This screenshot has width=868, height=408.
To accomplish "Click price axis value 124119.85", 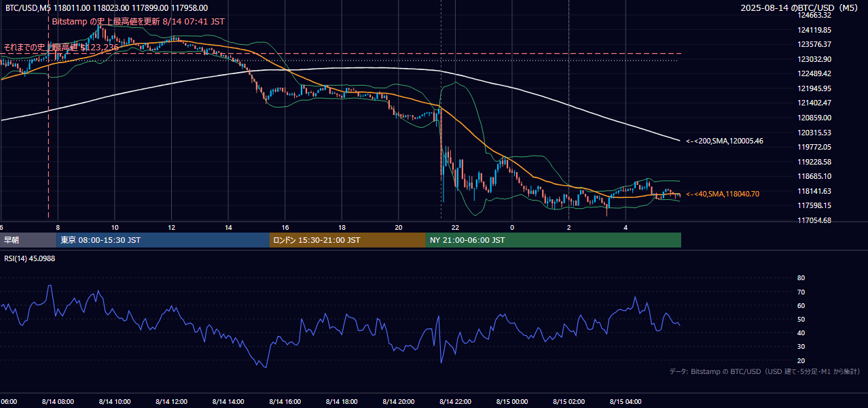I will coord(815,30).
